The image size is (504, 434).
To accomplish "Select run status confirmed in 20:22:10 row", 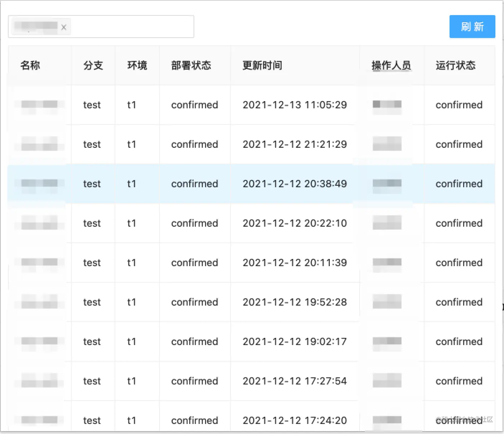I will click(x=459, y=223).
